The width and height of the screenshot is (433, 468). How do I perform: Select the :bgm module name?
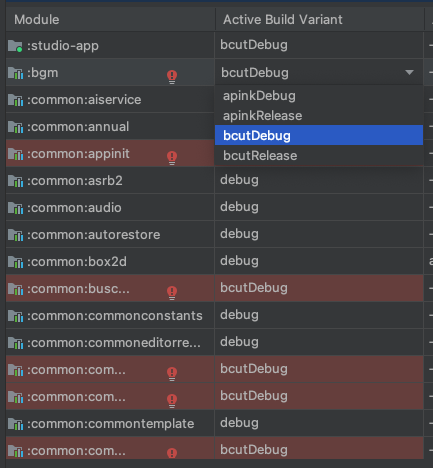point(42,73)
